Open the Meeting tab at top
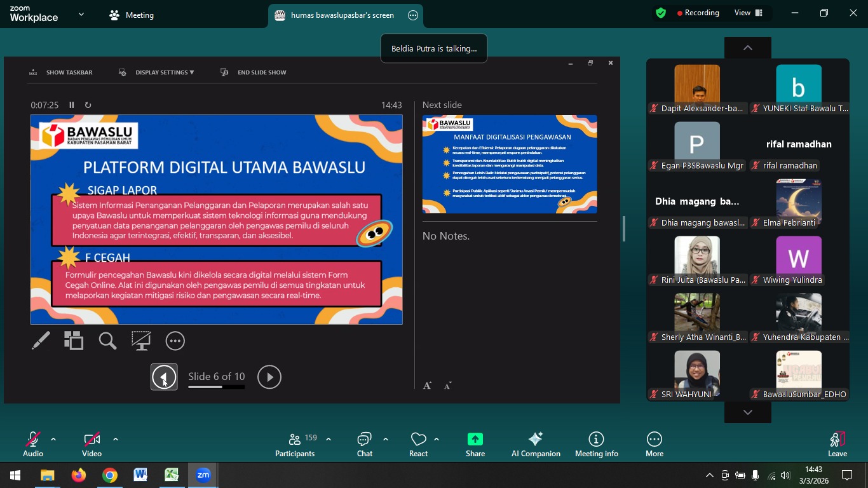The height and width of the screenshot is (488, 868). [x=132, y=15]
